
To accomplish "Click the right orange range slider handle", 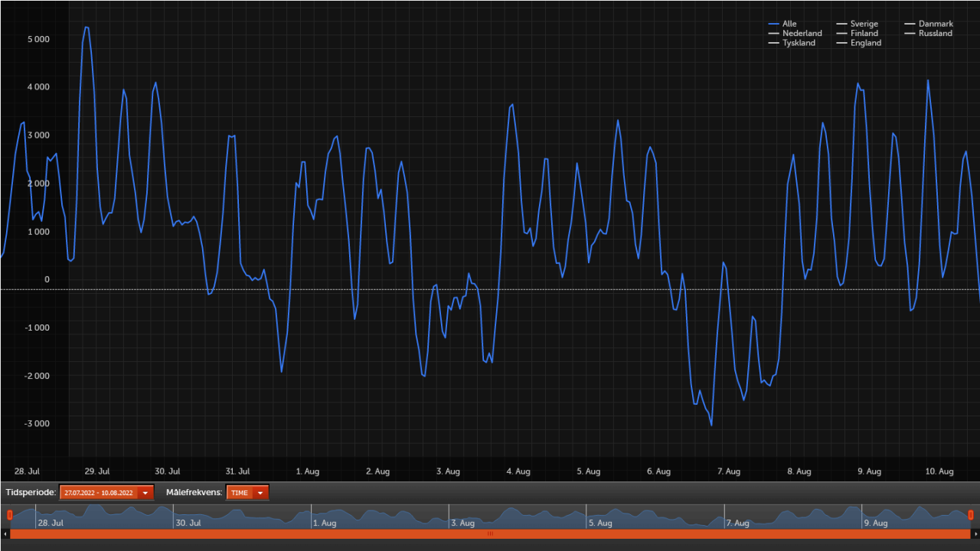I will pos(972,515).
